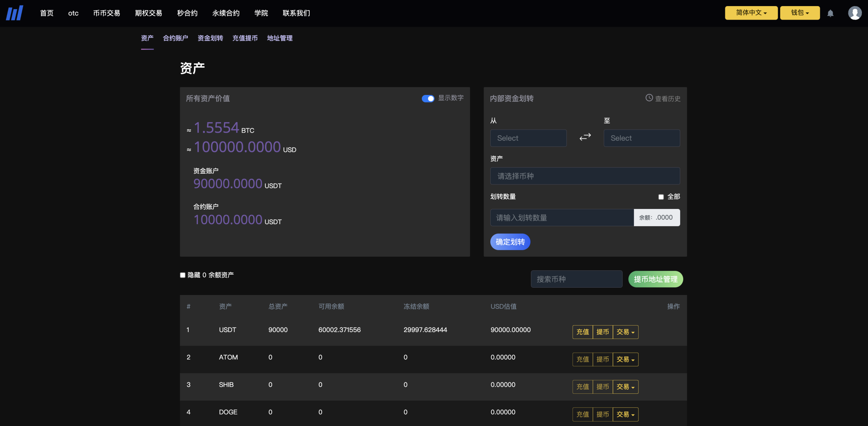Click the blue striped site logo
The width and height of the screenshot is (868, 426).
(15, 13)
